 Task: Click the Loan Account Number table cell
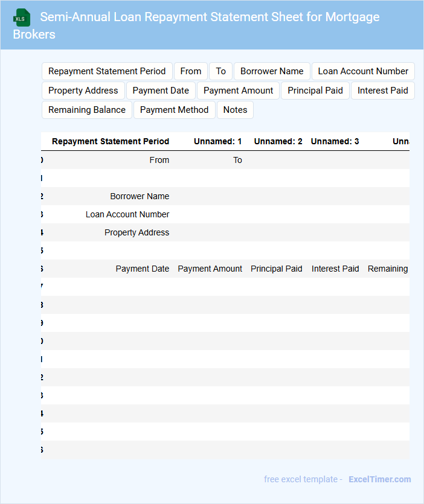click(127, 214)
